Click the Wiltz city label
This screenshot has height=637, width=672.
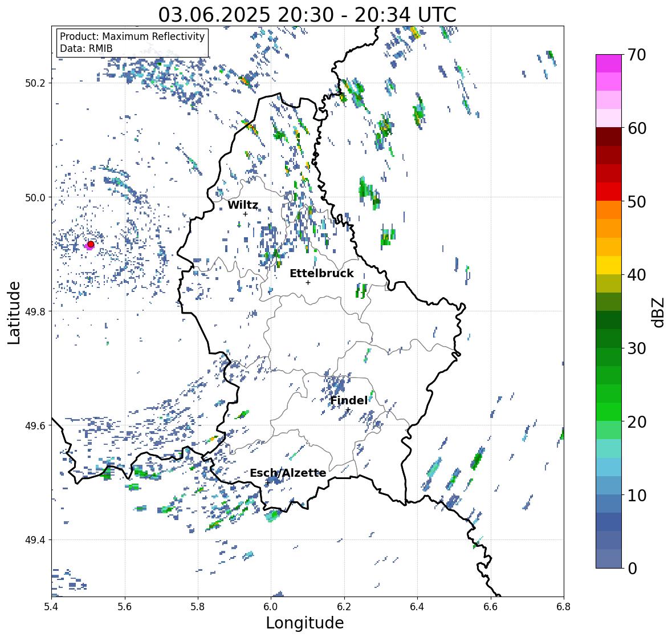click(243, 205)
